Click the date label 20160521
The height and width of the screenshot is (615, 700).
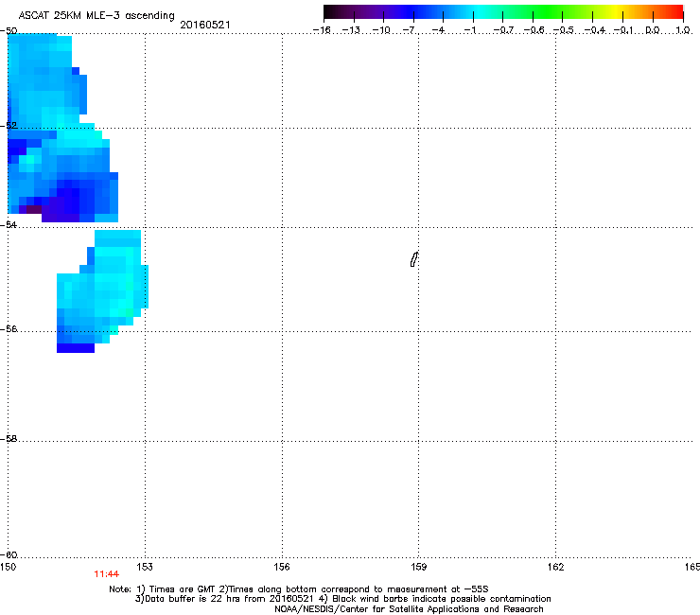click(x=205, y=25)
